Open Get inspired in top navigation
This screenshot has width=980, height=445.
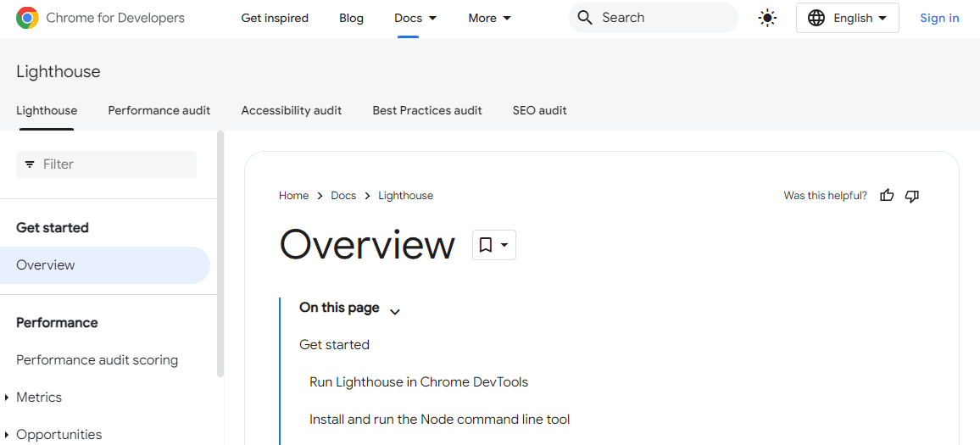click(x=275, y=18)
